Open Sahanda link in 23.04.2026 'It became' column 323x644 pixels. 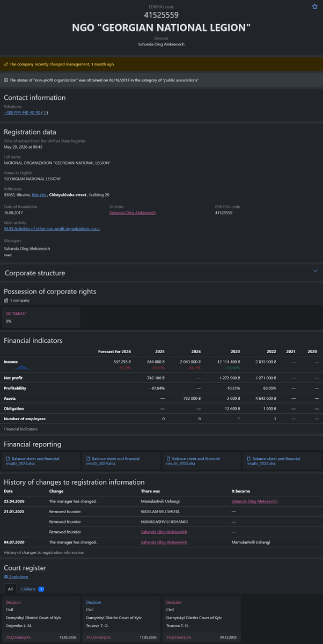pyautogui.click(x=254, y=501)
